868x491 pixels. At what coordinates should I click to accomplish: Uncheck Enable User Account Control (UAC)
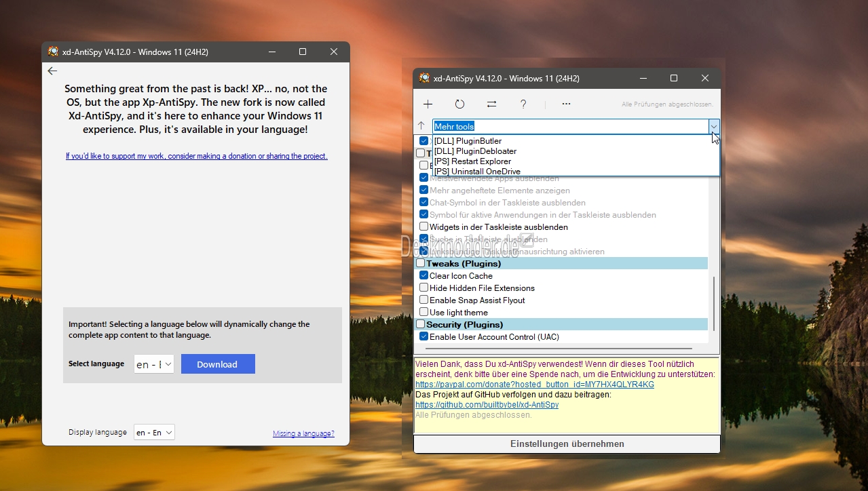(x=424, y=337)
